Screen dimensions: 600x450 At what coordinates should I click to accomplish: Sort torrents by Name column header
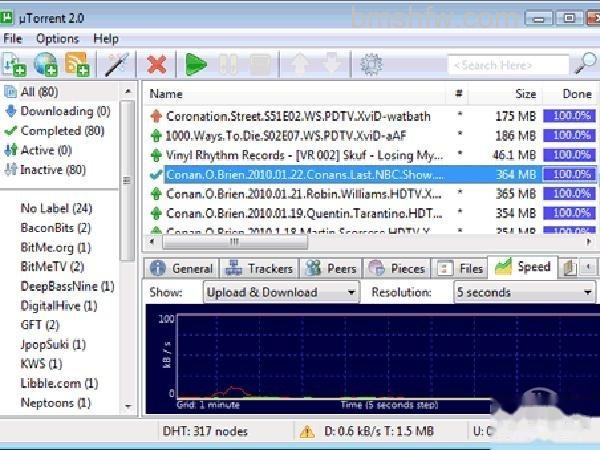[x=295, y=94]
